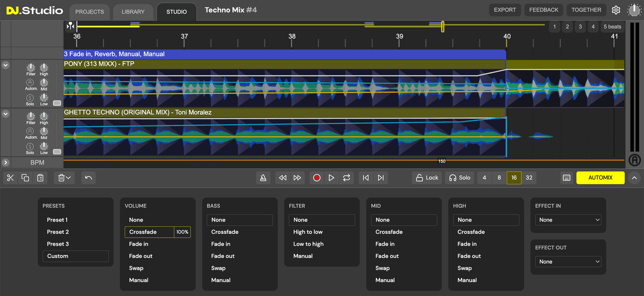The image size is (644, 296).
Task: Jump to previous transition
Action: [366, 178]
